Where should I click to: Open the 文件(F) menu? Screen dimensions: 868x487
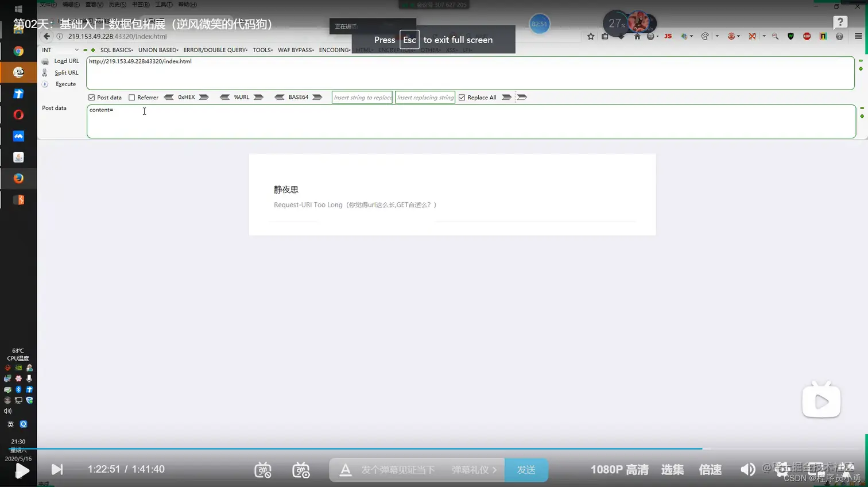tap(48, 5)
